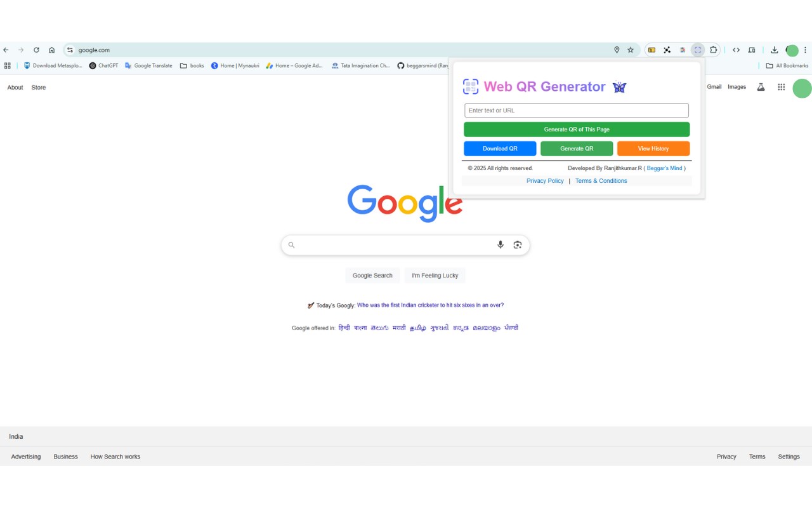The height and width of the screenshot is (508, 812).
Task: Open the Google apps grid
Action: pyautogui.click(x=782, y=87)
